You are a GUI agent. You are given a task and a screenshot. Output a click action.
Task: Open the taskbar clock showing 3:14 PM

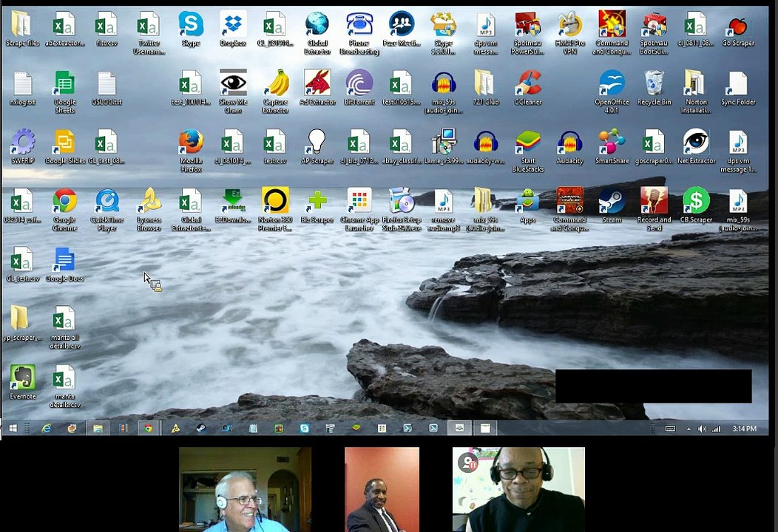click(744, 429)
